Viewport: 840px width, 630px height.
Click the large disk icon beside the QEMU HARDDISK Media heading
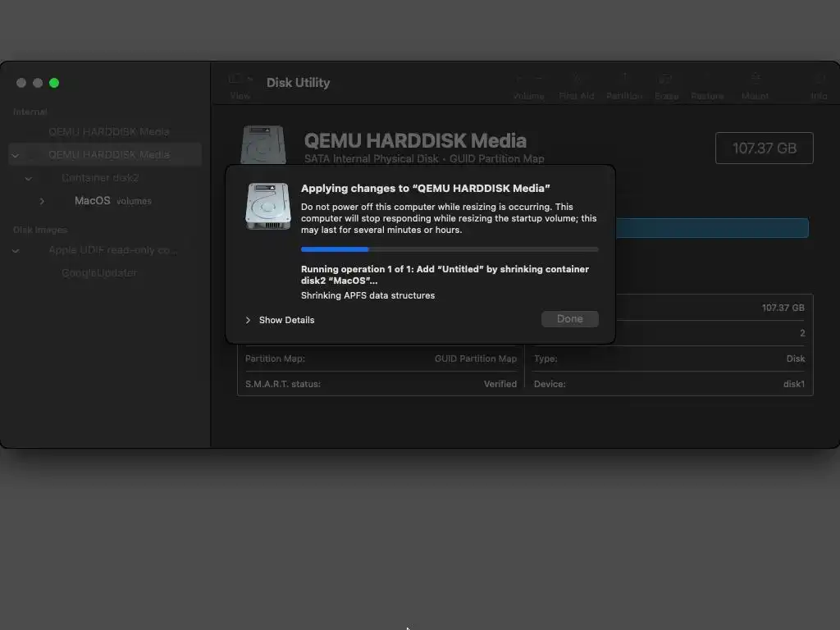(x=263, y=144)
